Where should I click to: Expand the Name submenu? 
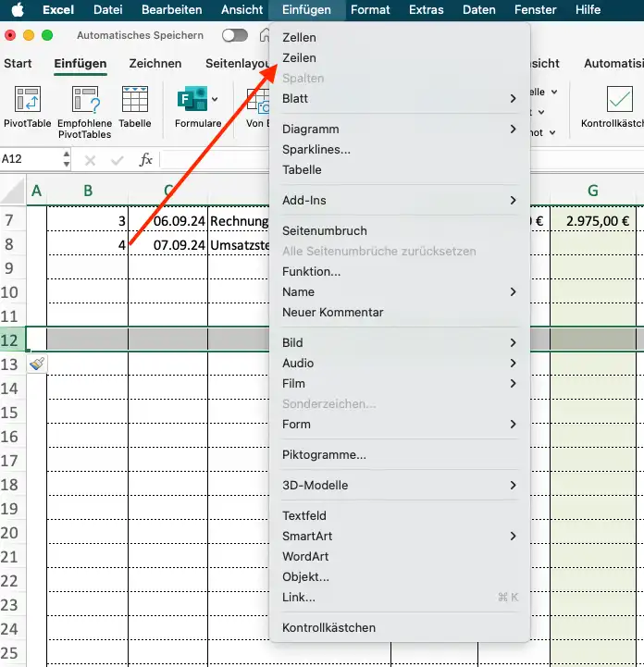click(x=513, y=291)
